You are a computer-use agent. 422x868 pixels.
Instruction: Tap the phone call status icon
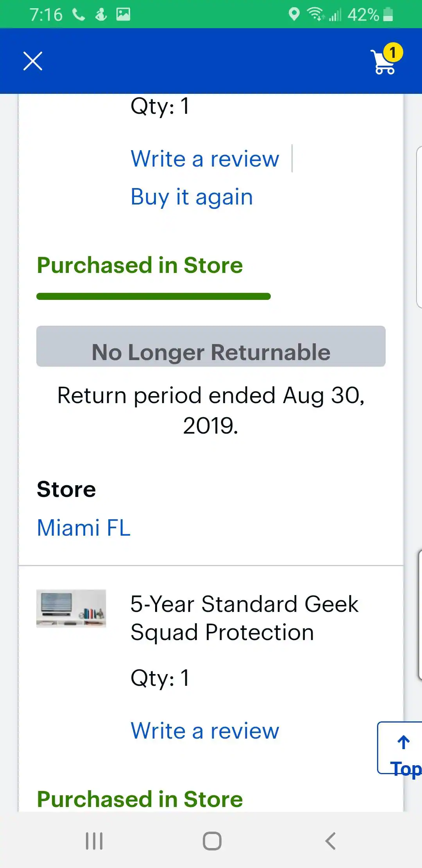(79, 14)
